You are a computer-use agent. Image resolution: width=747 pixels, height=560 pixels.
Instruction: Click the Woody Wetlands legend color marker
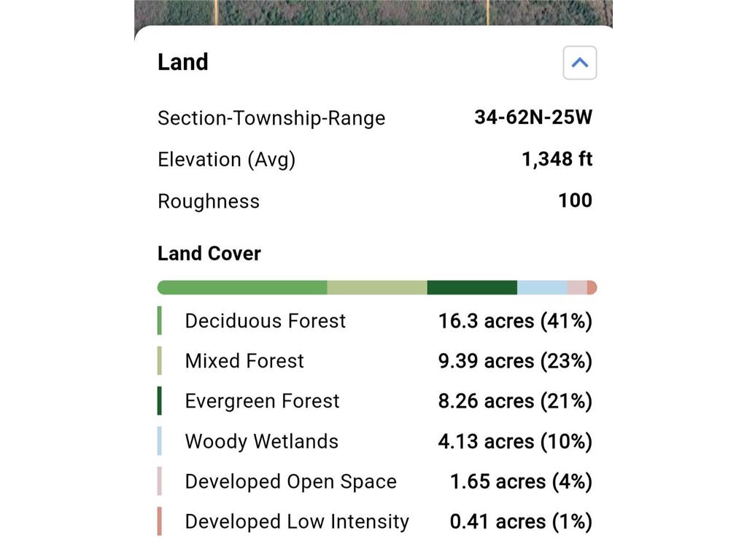tap(160, 441)
